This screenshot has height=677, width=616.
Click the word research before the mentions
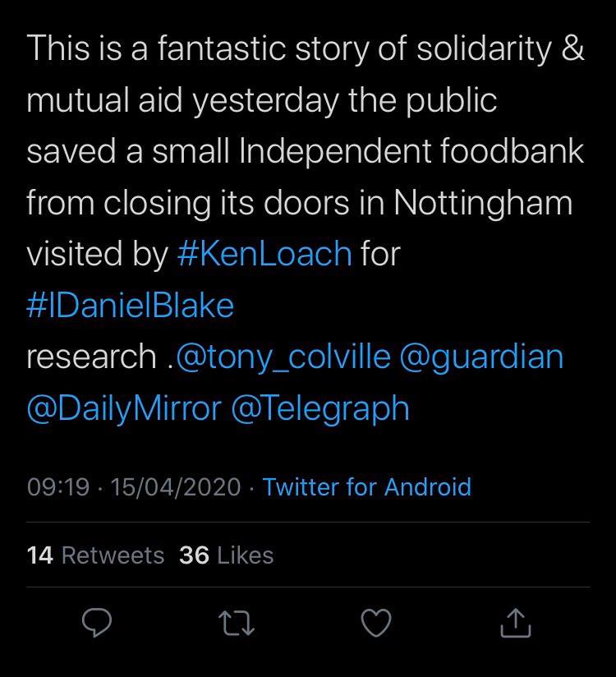[x=91, y=357]
